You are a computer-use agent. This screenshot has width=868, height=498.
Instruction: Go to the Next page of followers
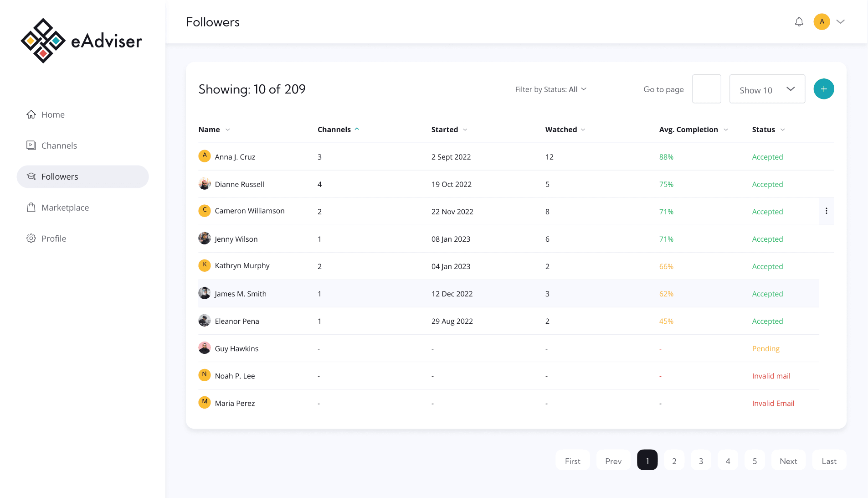point(788,460)
